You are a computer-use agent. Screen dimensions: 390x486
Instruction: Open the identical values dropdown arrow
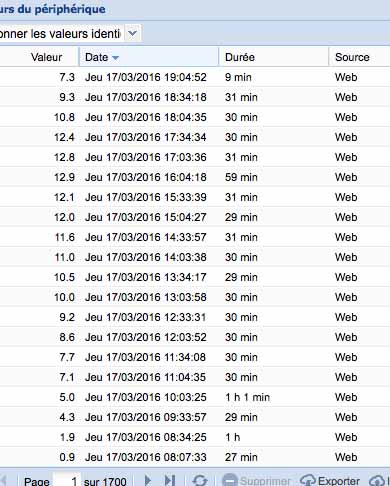(132, 33)
